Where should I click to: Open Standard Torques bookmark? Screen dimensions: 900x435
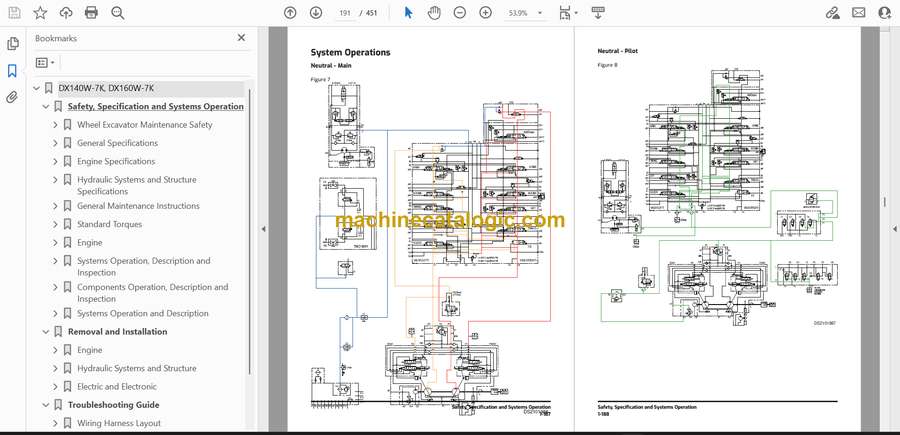pyautogui.click(x=109, y=224)
